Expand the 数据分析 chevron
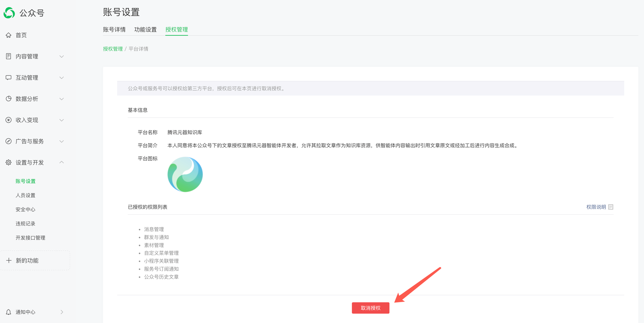 tap(62, 99)
